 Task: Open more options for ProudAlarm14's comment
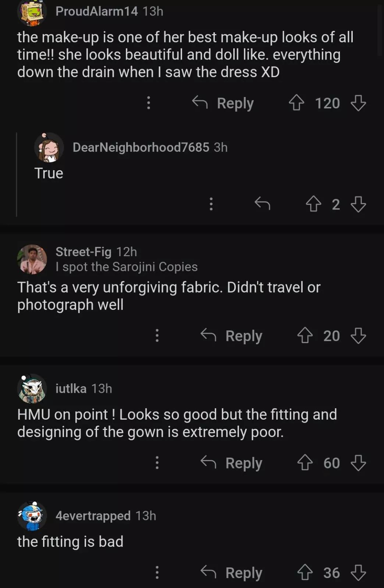149,103
